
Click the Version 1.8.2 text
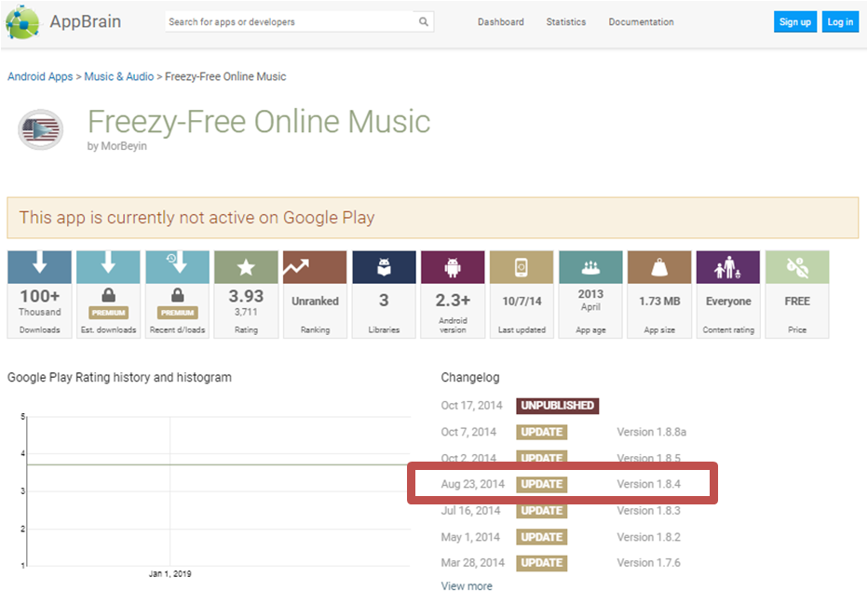tap(649, 537)
